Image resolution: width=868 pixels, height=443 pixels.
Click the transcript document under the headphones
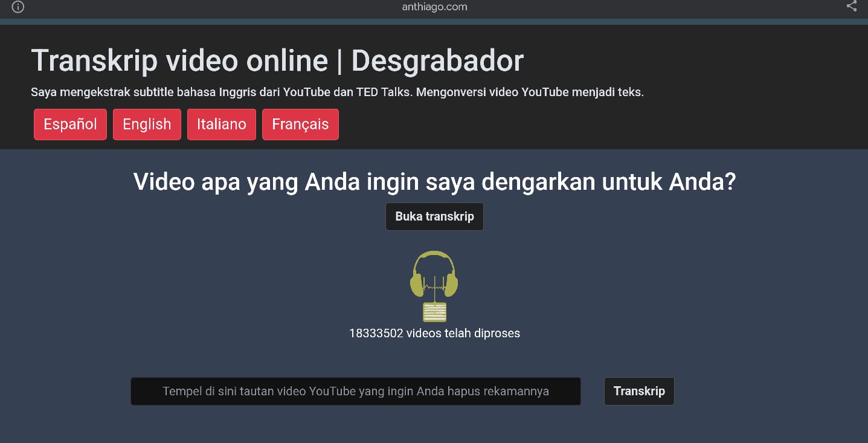pos(434,311)
